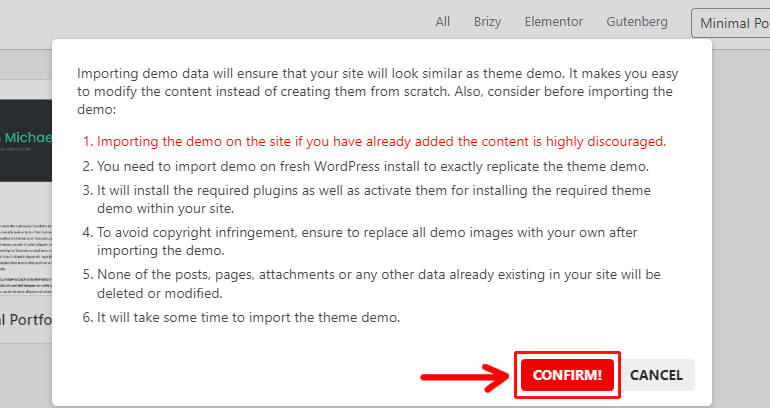The image size is (770, 408).
Task: Click the red arrow pointing to Confirm
Action: click(465, 377)
